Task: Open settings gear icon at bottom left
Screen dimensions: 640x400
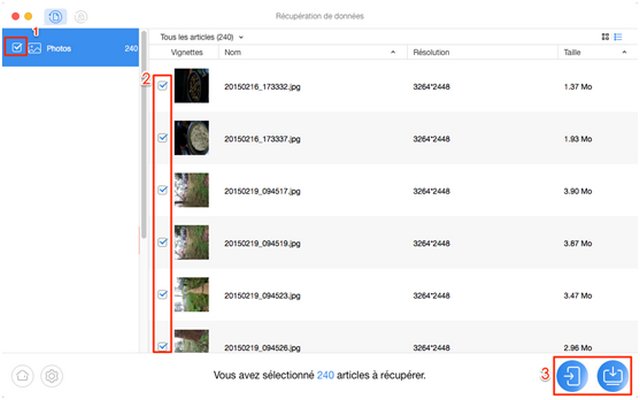Action: [52, 376]
